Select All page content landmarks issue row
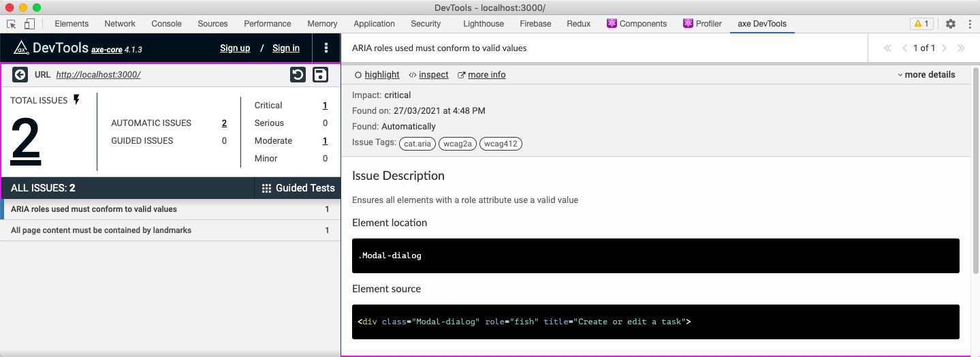Screen dimensions: 980x357 [x=170, y=230]
